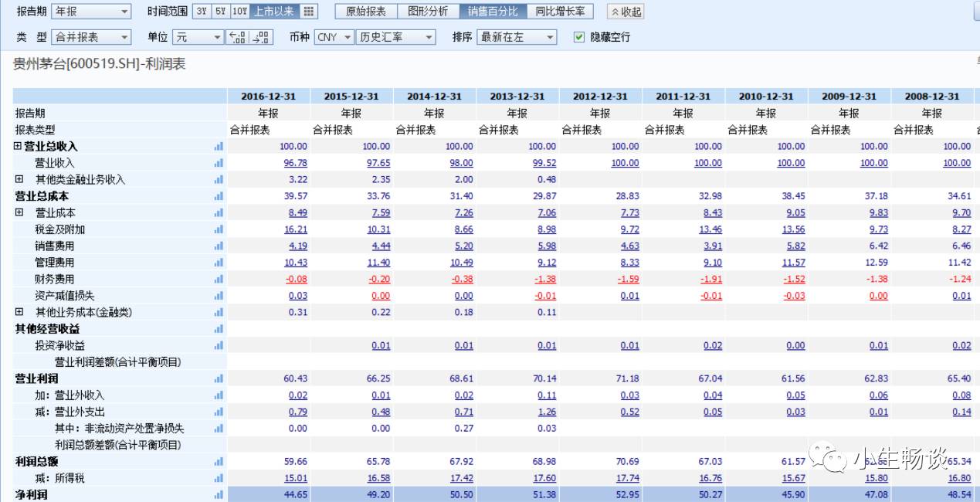Switch to 同比增长率 tab

click(x=560, y=12)
